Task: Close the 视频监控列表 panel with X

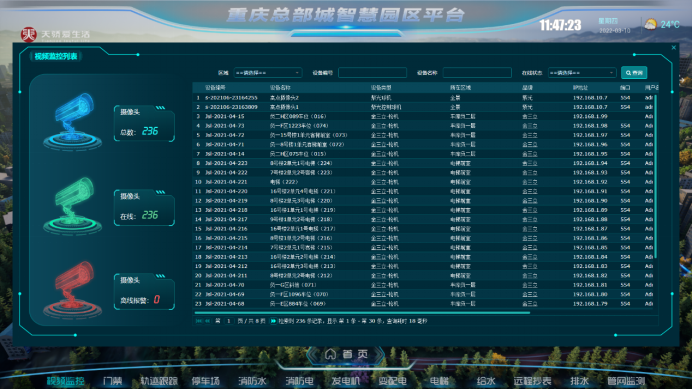Action: [x=674, y=48]
